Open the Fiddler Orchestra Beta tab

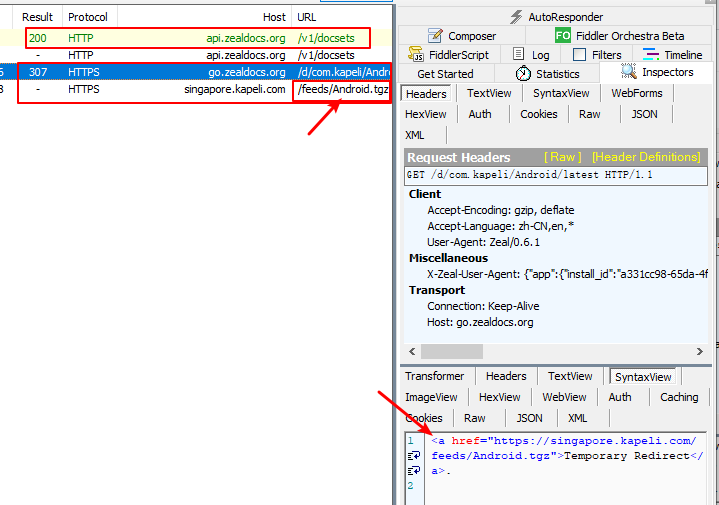point(619,36)
